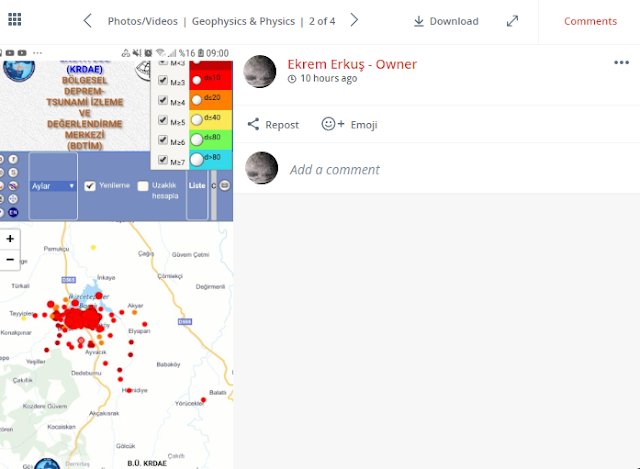
Task: Expand the photo to fullscreen view
Action: [x=512, y=21]
